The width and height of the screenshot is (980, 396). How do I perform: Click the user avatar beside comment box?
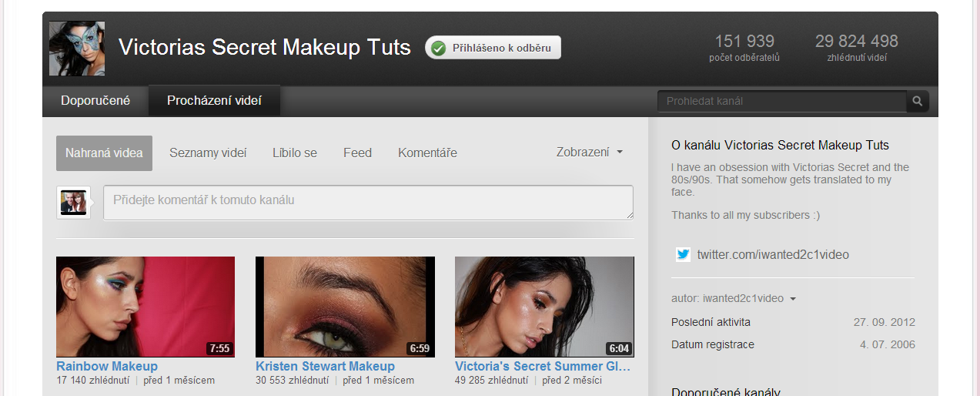pos(74,203)
